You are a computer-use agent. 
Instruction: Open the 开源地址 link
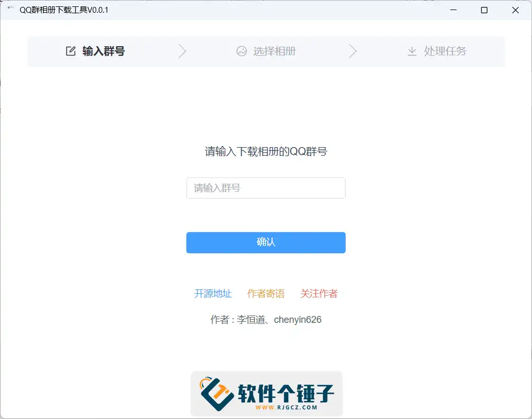point(213,294)
